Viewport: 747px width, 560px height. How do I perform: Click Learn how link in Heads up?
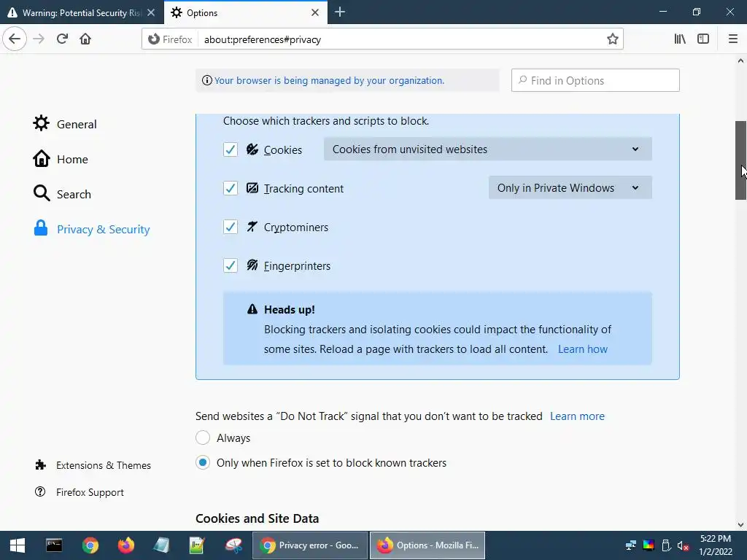[x=583, y=349]
